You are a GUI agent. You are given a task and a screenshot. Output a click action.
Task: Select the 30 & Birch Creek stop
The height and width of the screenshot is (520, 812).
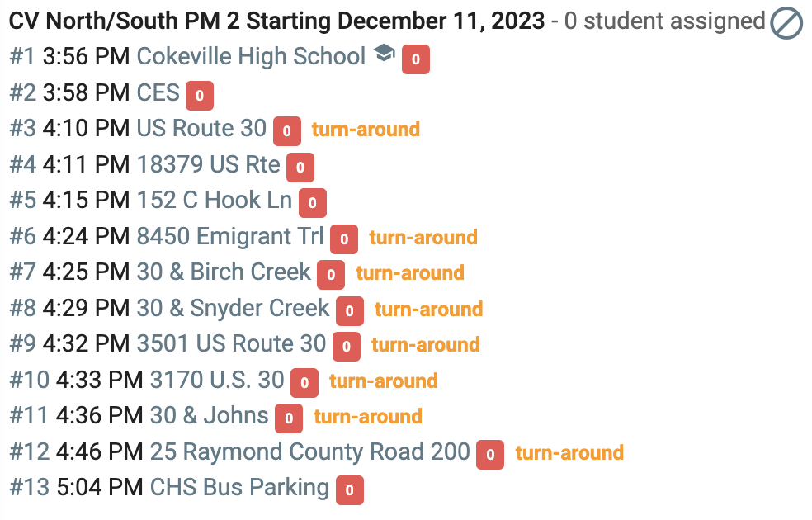click(x=224, y=272)
